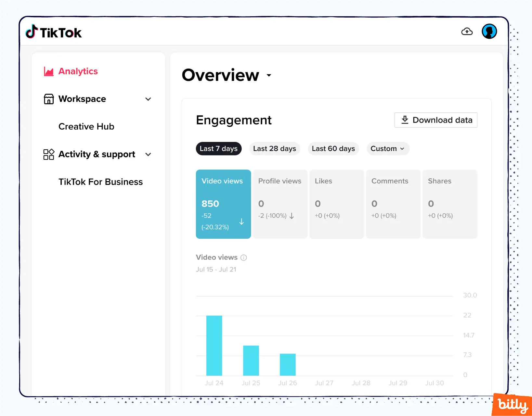This screenshot has height=416, width=532.
Task: Select the Shares metric card
Action: 450,204
